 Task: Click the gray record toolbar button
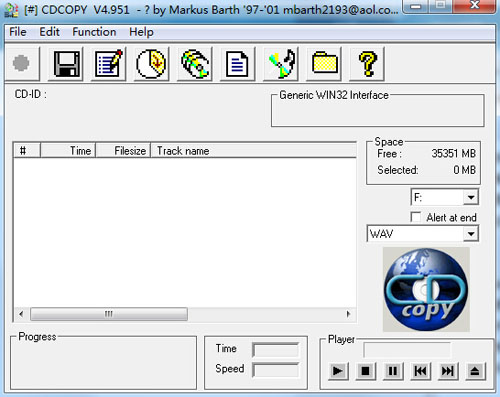pyautogui.click(x=21, y=63)
